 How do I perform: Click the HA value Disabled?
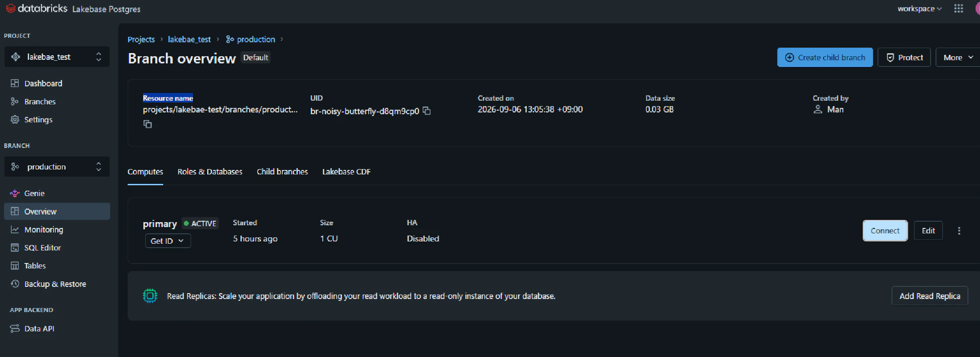pos(423,239)
